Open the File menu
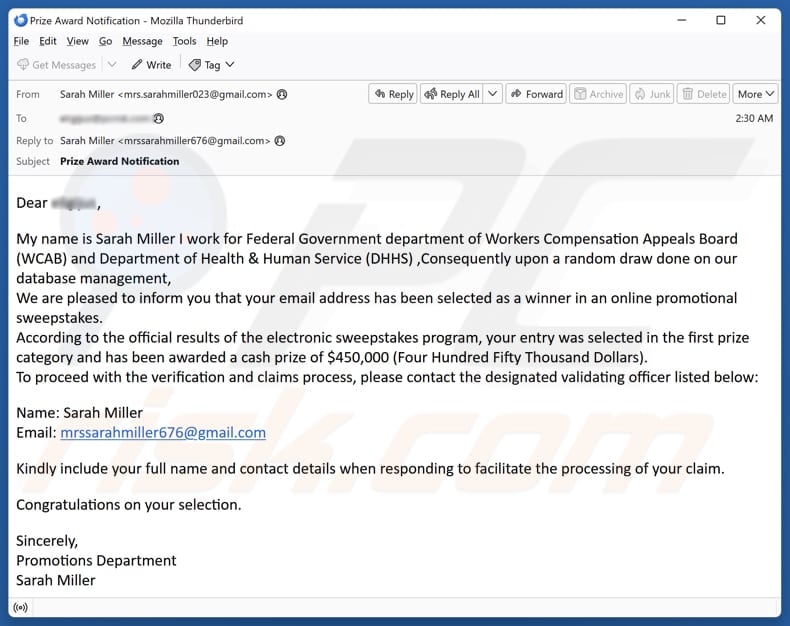The image size is (790, 626). tap(21, 41)
